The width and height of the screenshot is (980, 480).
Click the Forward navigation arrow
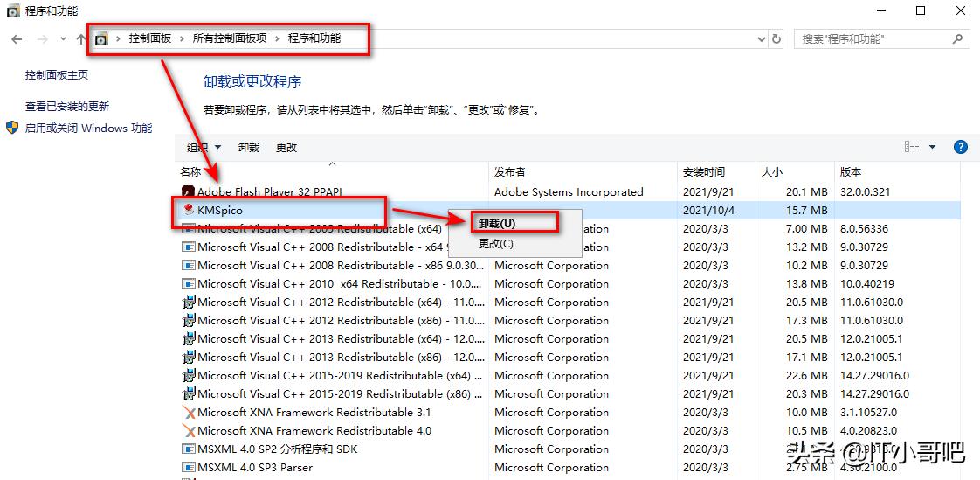[x=43, y=38]
